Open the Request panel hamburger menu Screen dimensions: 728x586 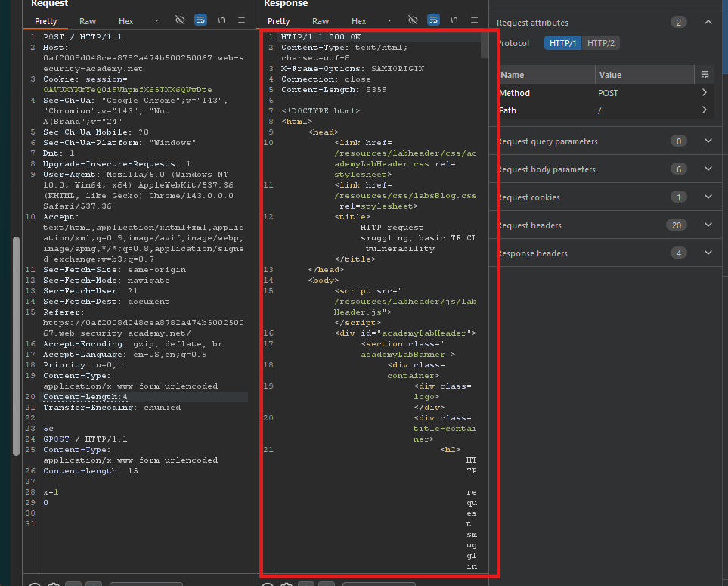(241, 20)
